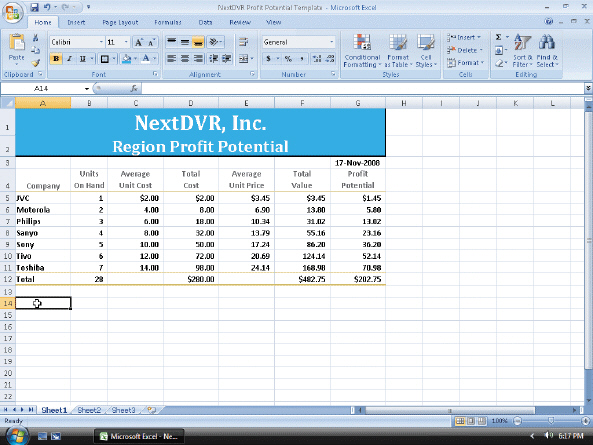Open Cell Styles gallery

coord(426,51)
